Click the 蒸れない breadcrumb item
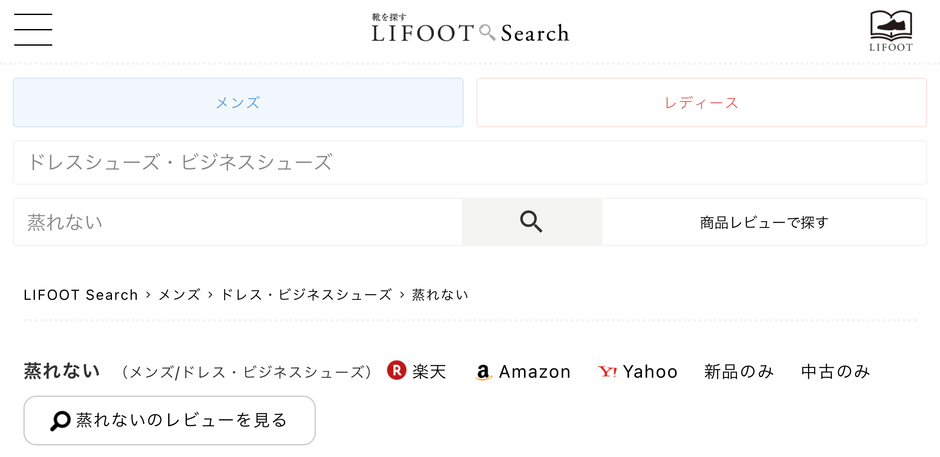The height and width of the screenshot is (457, 940). pyautogui.click(x=440, y=295)
